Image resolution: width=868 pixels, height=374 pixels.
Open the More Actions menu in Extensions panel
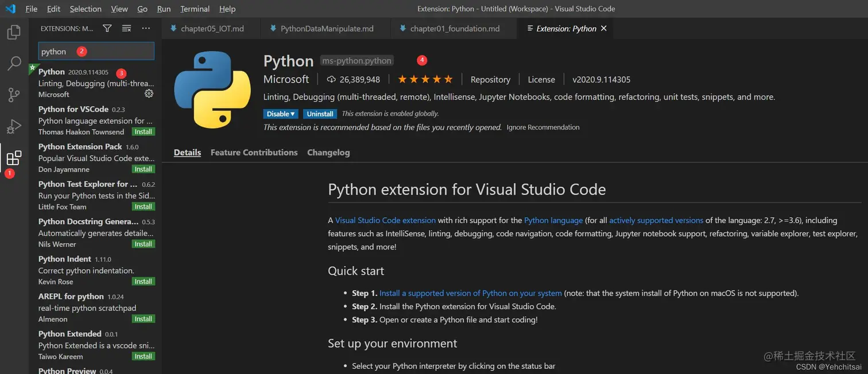tap(145, 28)
